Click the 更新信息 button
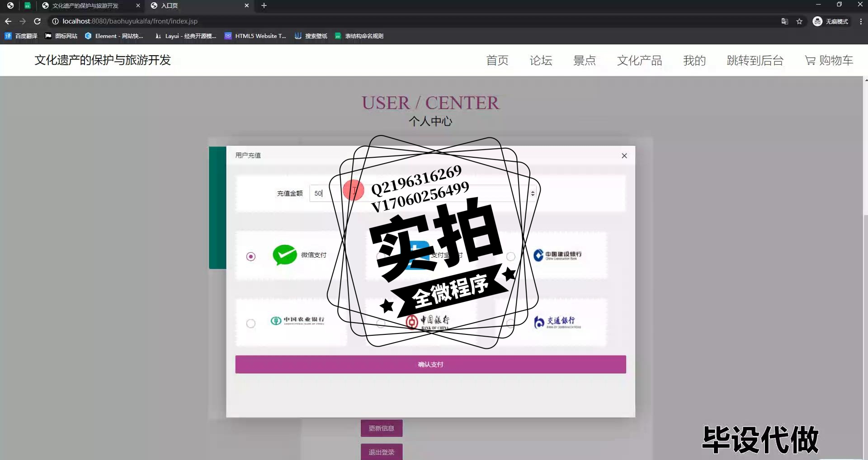868x460 pixels. 381,428
